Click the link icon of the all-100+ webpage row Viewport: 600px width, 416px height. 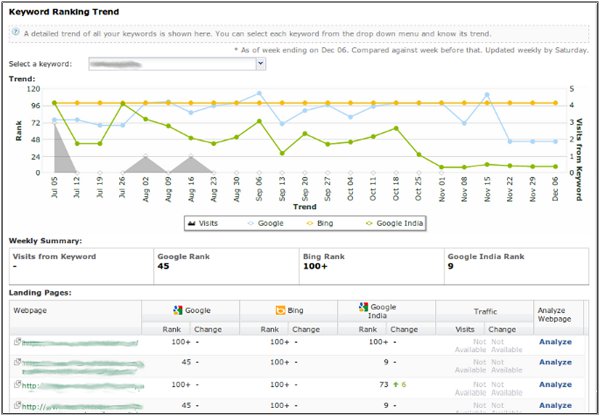(x=17, y=342)
